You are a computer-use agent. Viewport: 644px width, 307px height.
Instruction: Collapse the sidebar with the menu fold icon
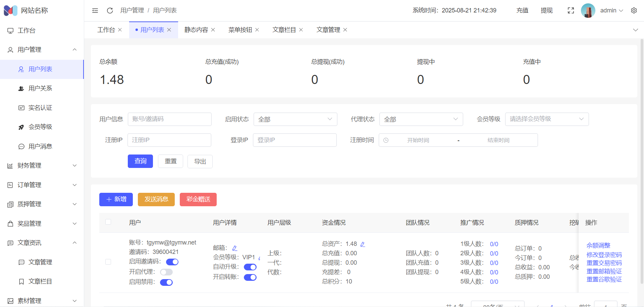[x=95, y=10]
